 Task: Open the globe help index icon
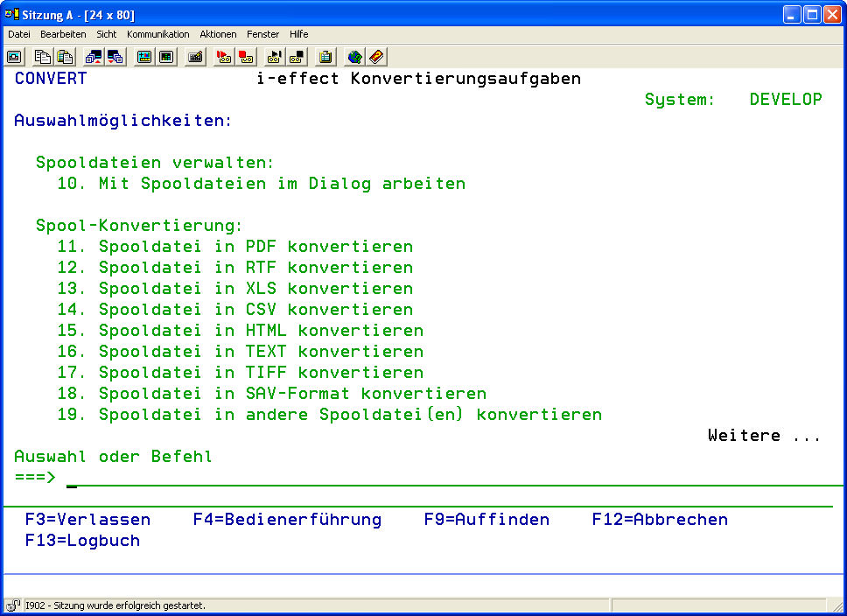(354, 57)
